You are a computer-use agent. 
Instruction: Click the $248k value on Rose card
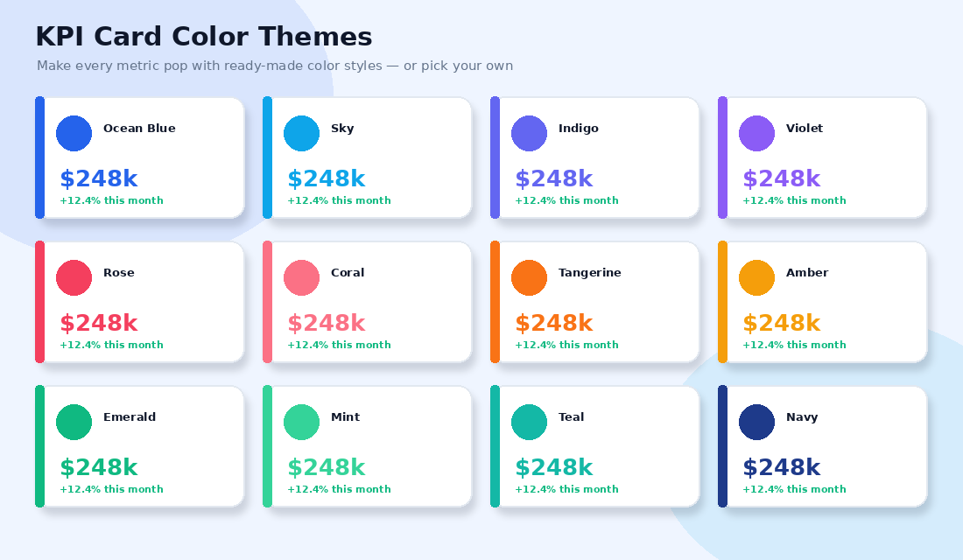click(x=99, y=323)
